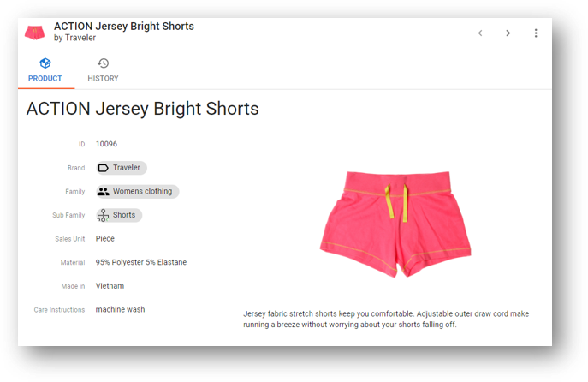Click the material value 95% Polyester 5% Elastane
This screenshot has width=588, height=382.
(x=141, y=262)
